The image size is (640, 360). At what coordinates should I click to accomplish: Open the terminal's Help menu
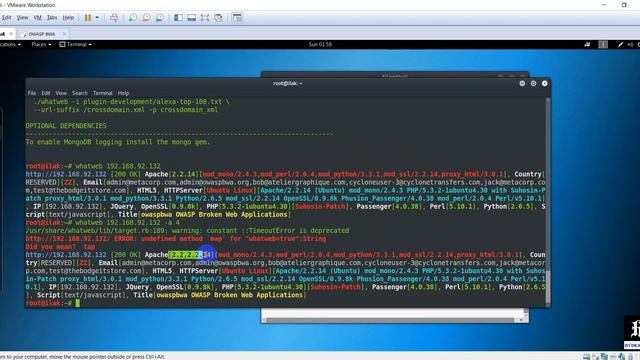[123, 93]
